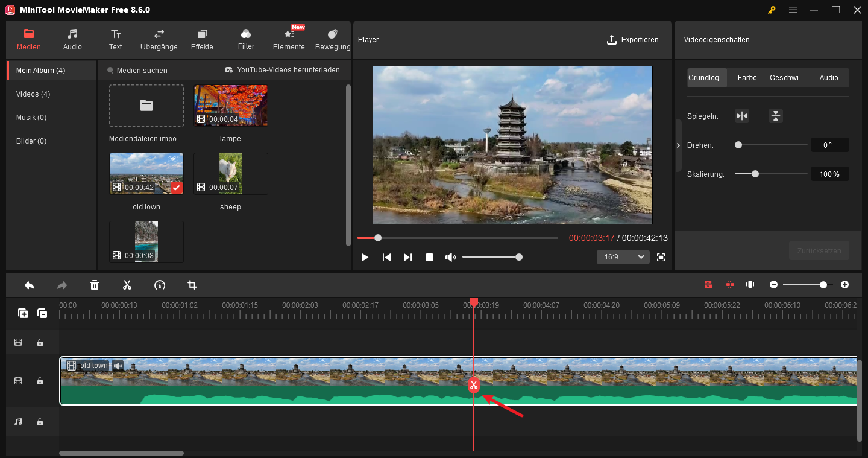The width and height of the screenshot is (868, 458).
Task: Select the Split (scissors) tool
Action: 127,284
